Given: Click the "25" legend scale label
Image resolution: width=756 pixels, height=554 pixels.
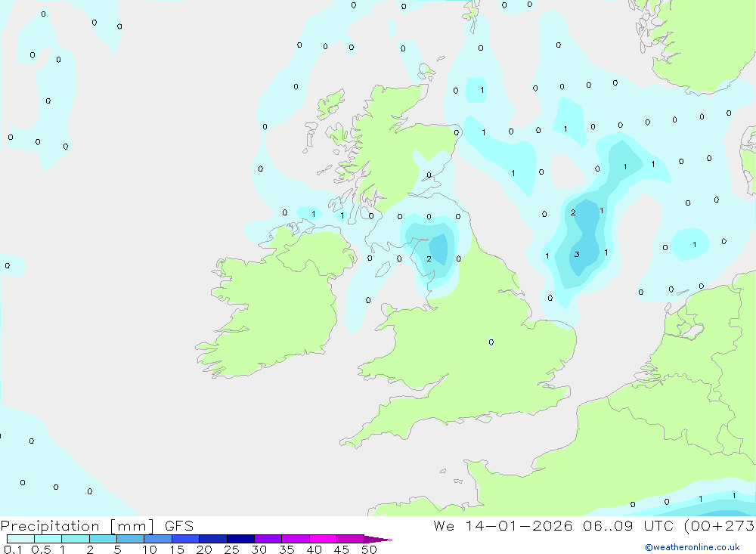Looking at the screenshot, I should [231, 549].
